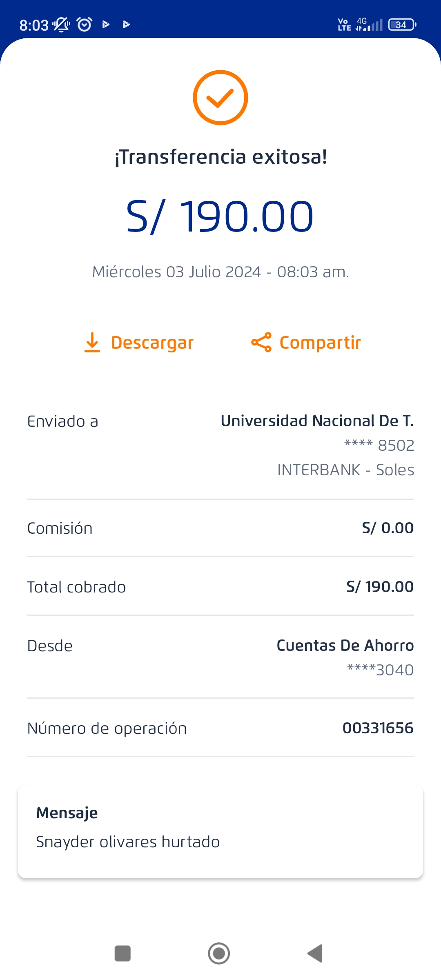Tap the Cuentas De Ahorro source account
441x980 pixels.
(x=345, y=646)
